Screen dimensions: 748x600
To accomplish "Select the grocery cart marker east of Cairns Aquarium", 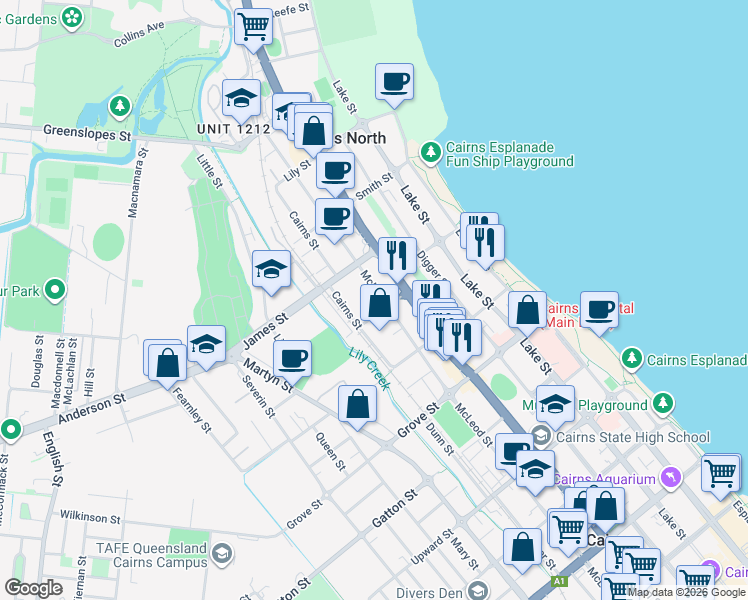I will click(721, 474).
